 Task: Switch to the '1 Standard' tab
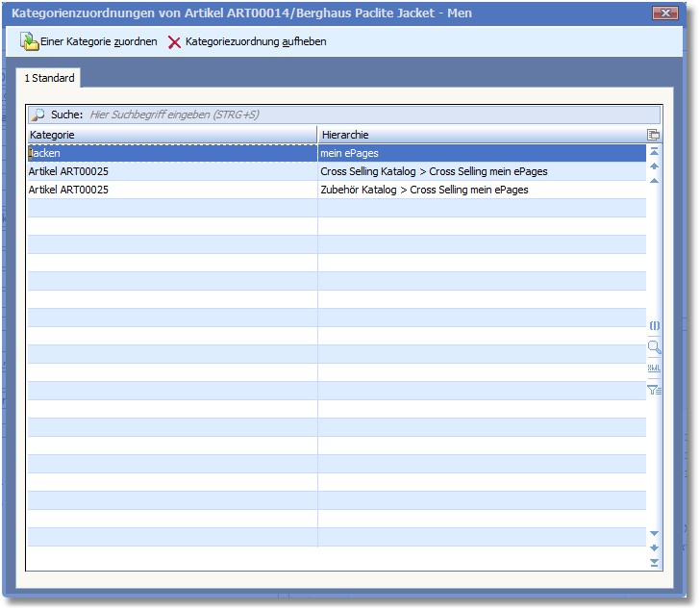(x=49, y=78)
